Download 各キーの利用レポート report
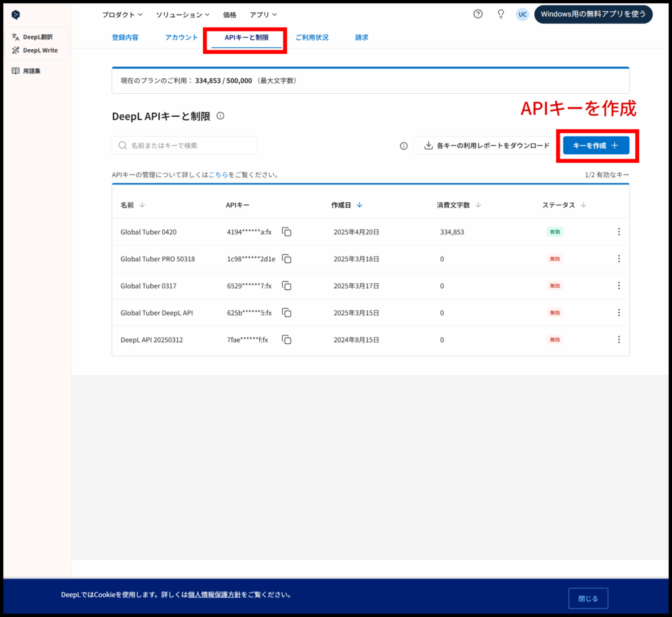 point(486,146)
